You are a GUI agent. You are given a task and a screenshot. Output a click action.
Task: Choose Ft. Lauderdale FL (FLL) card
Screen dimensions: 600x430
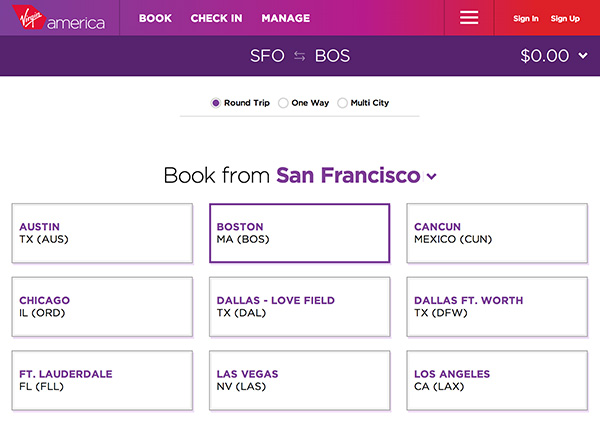[x=102, y=380]
